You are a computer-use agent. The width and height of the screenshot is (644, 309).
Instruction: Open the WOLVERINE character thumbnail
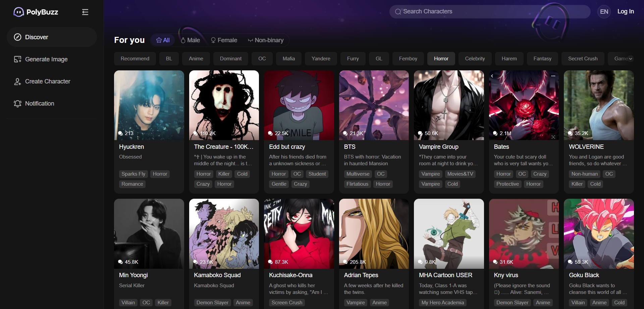click(x=599, y=105)
